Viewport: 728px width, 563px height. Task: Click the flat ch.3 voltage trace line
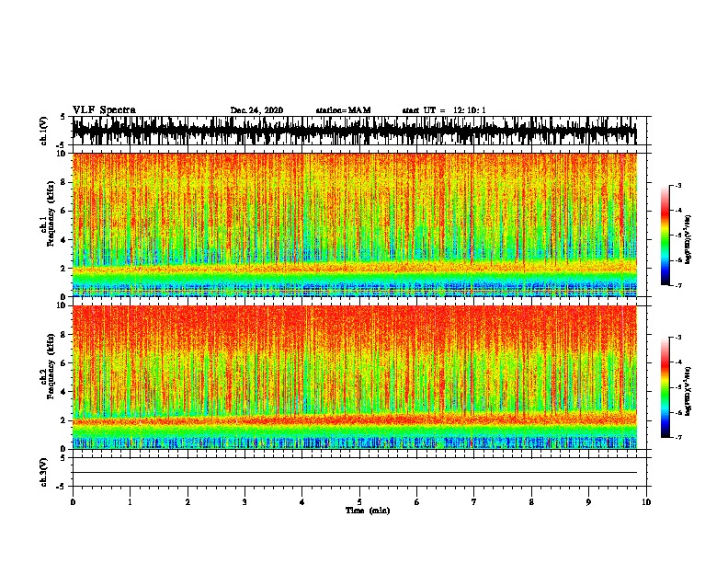(x=355, y=473)
